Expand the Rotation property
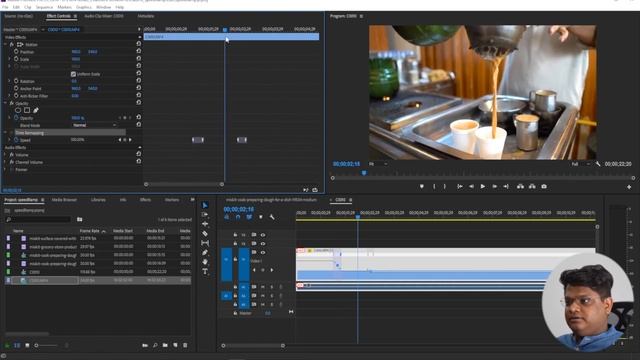The image size is (640, 360). tap(9, 81)
